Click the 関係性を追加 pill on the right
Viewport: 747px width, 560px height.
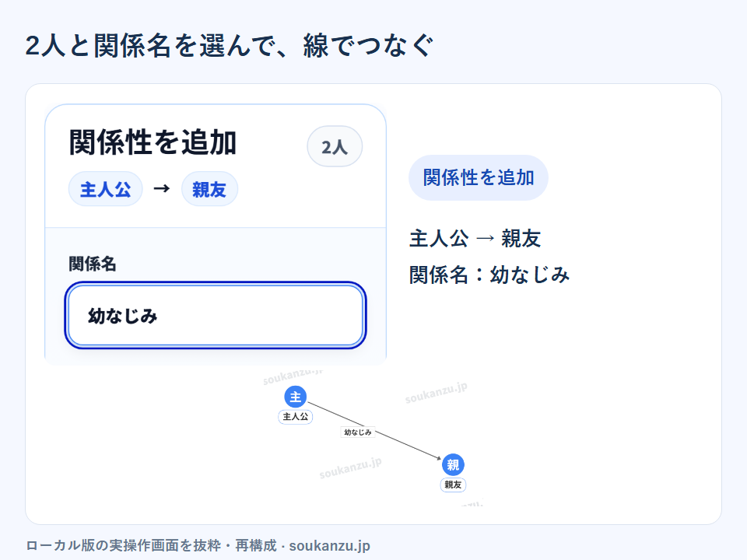pos(479,177)
